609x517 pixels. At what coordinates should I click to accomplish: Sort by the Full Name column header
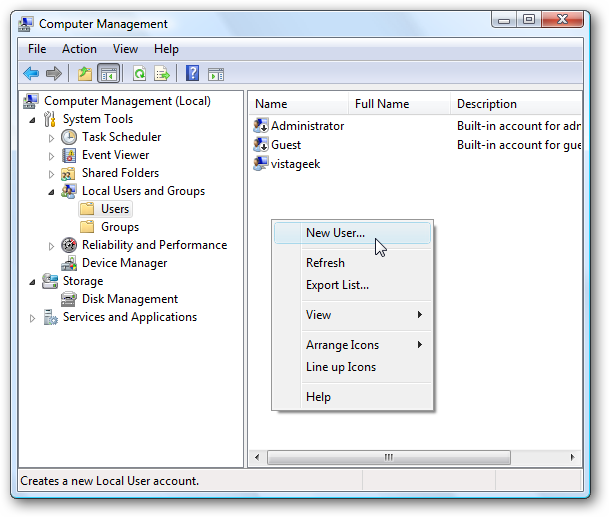[399, 104]
